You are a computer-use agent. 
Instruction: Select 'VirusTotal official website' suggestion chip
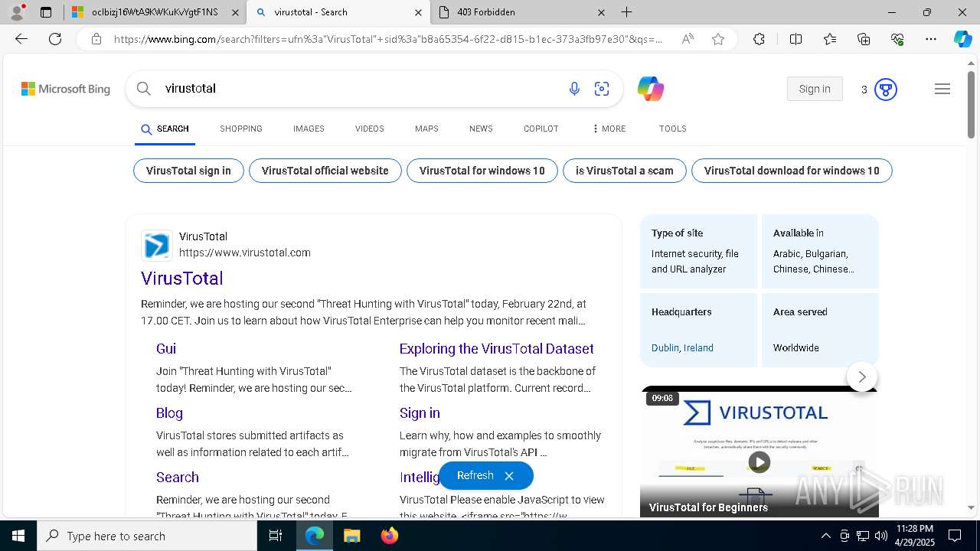[325, 171]
